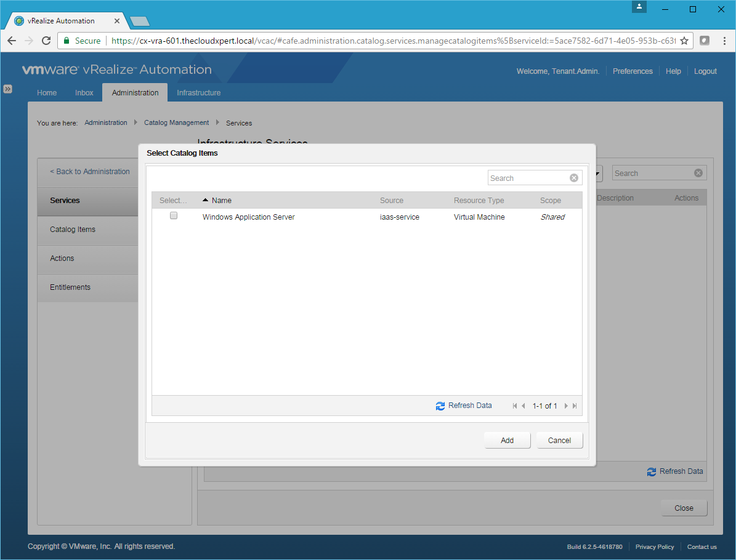The height and width of the screenshot is (560, 736).
Task: Open the Infrastructure tab
Action: point(198,93)
